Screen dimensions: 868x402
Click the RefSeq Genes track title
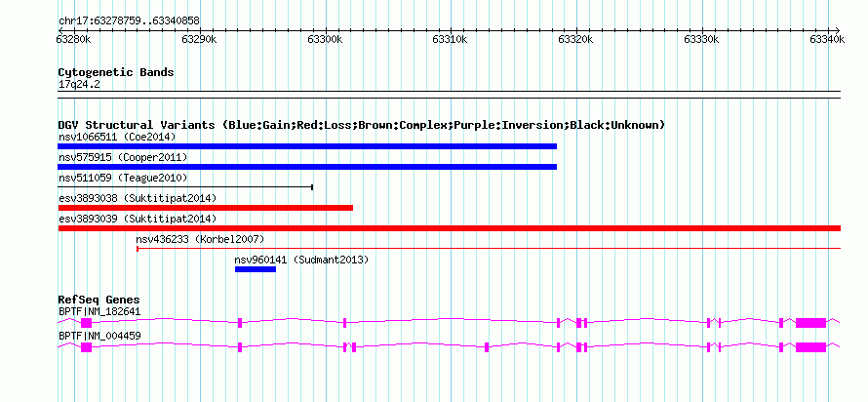point(99,301)
